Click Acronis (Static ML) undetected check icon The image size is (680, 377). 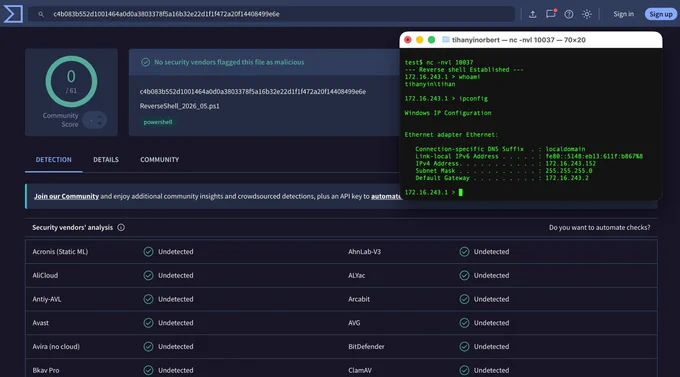tap(148, 252)
